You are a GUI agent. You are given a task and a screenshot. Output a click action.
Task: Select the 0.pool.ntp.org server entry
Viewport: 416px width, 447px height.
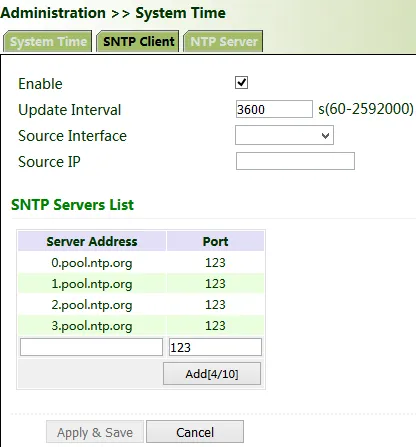pyautogui.click(x=92, y=263)
